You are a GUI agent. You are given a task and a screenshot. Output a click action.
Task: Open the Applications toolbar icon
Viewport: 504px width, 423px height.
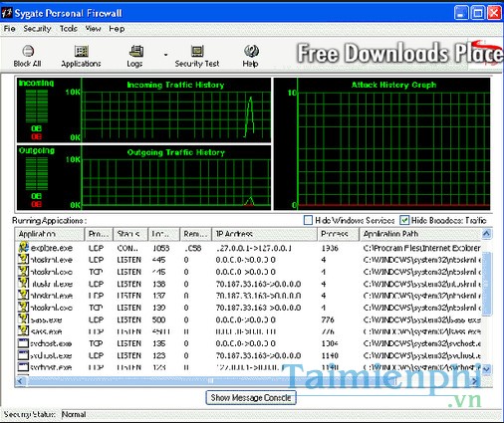tap(81, 56)
